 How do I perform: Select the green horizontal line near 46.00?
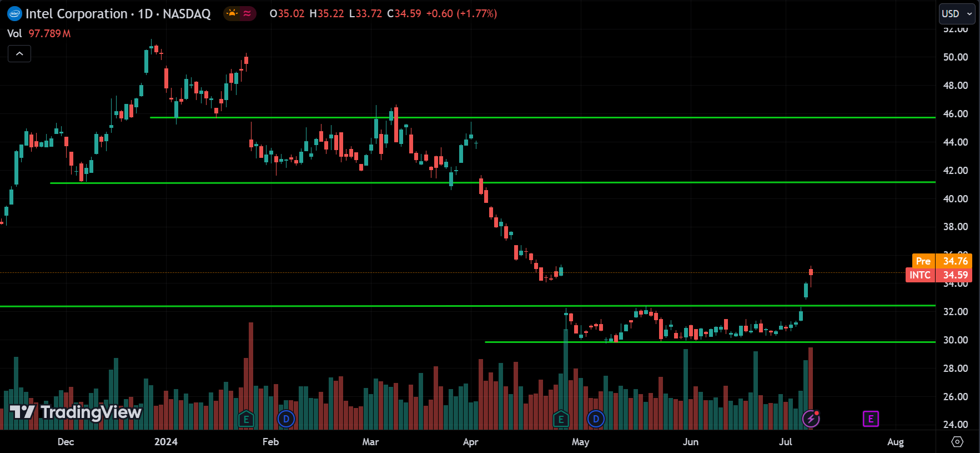[542, 117]
